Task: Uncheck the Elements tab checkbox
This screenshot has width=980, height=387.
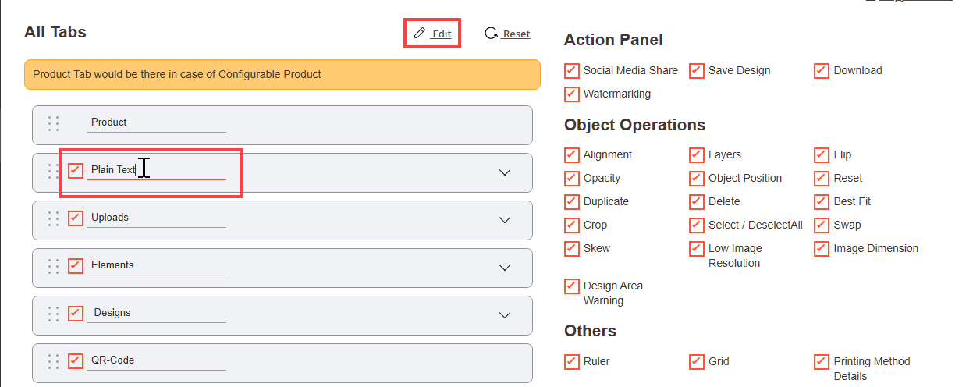Action: pyautogui.click(x=76, y=266)
